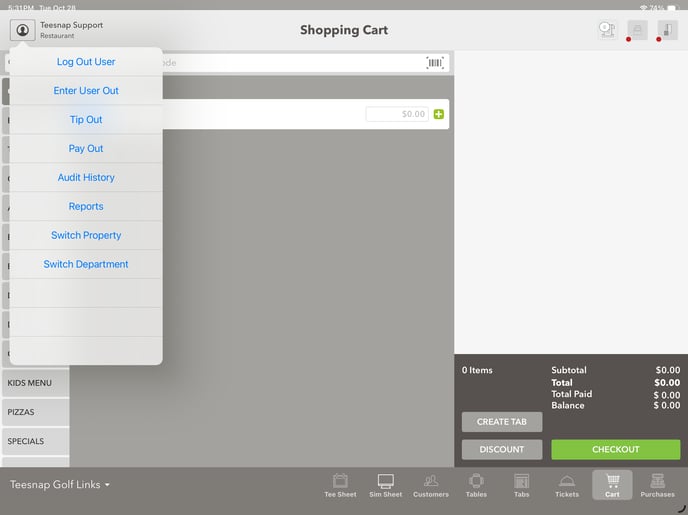View the Purchases section
This screenshot has height=515, width=688.
[657, 485]
